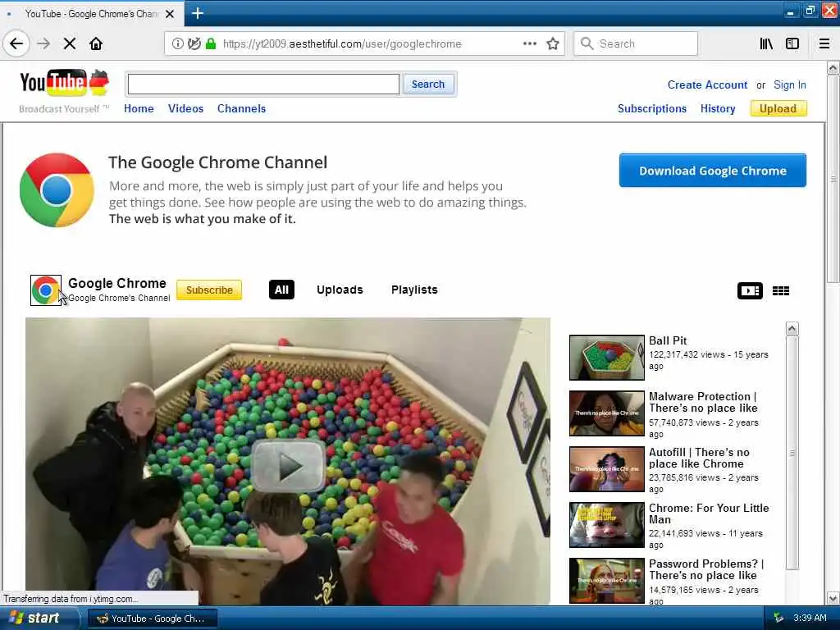Stop page loading with the X button

click(70, 43)
